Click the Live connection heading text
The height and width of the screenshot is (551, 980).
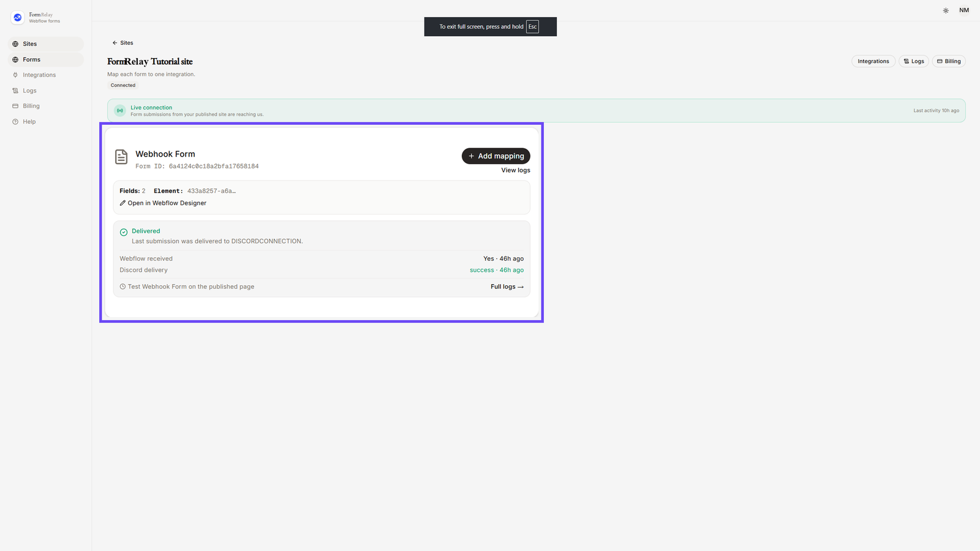(x=151, y=108)
